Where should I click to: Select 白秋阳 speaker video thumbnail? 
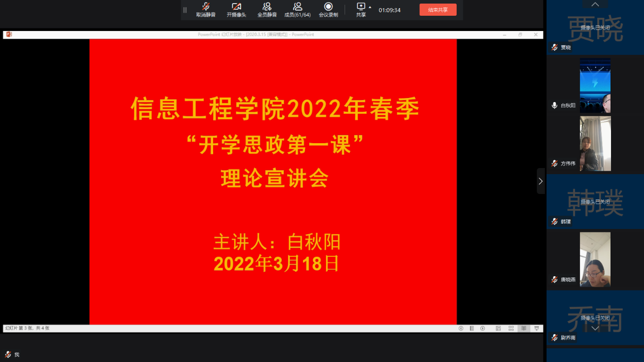(595, 85)
